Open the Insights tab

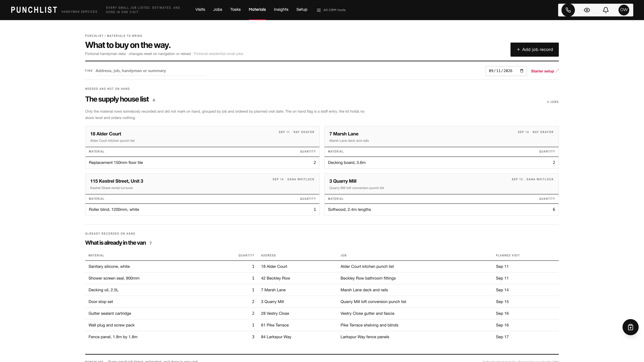pyautogui.click(x=281, y=10)
